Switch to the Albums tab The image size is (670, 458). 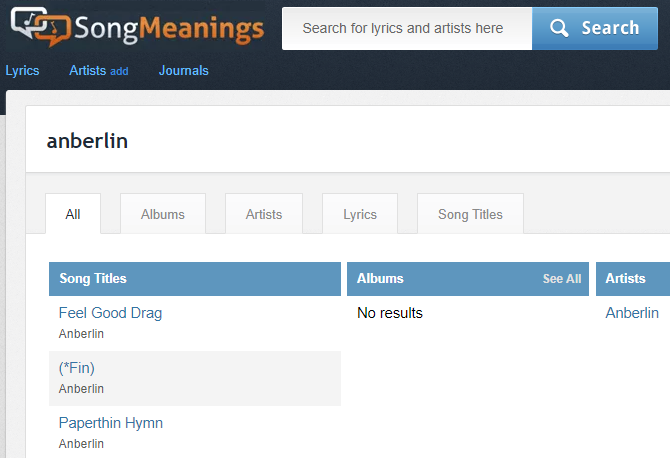pyautogui.click(x=162, y=214)
